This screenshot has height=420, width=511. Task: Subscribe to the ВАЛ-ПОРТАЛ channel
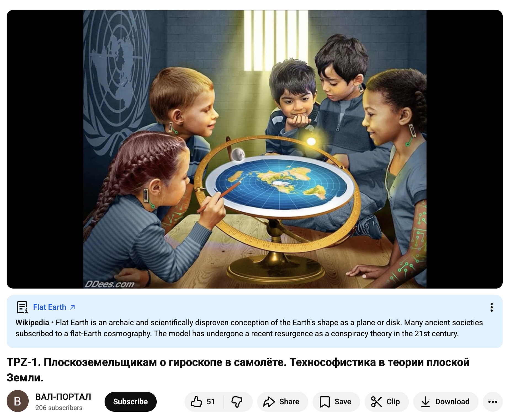click(131, 402)
